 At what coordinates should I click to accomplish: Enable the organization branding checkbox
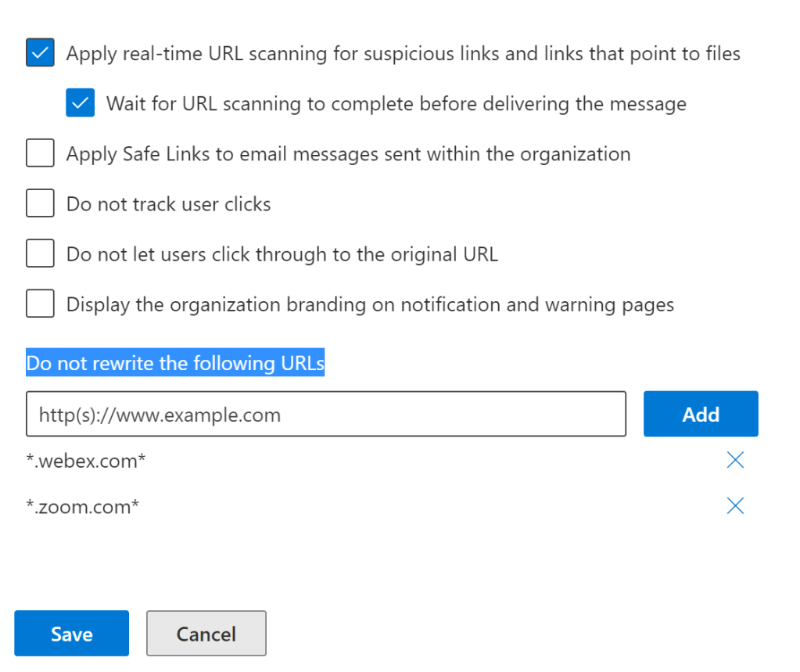pos(40,304)
